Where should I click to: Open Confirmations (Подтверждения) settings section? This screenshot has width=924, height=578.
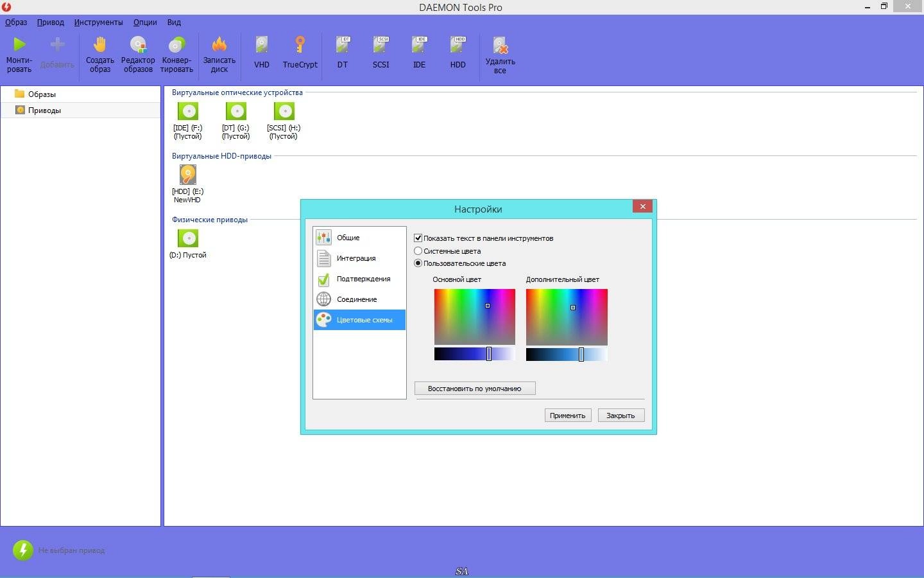(x=359, y=279)
